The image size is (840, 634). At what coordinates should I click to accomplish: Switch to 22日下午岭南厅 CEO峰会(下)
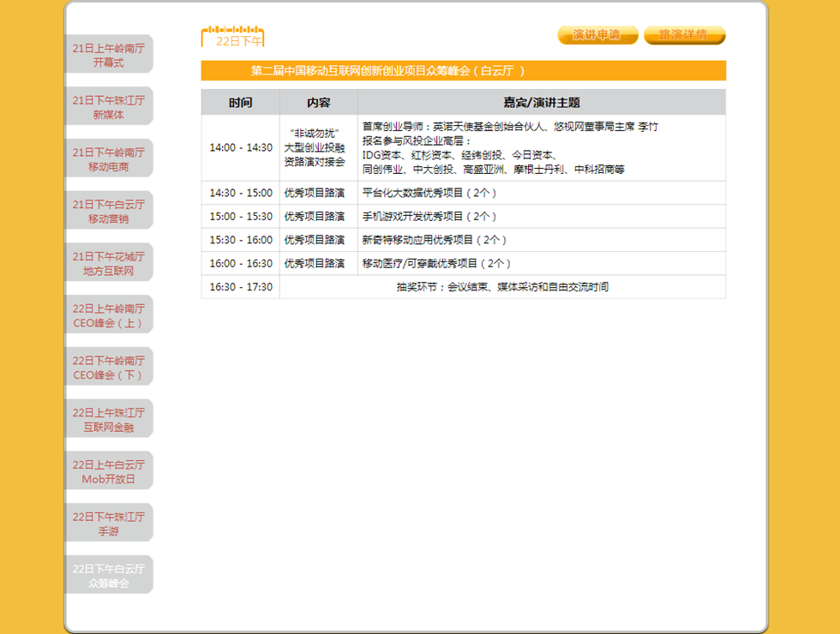109,367
